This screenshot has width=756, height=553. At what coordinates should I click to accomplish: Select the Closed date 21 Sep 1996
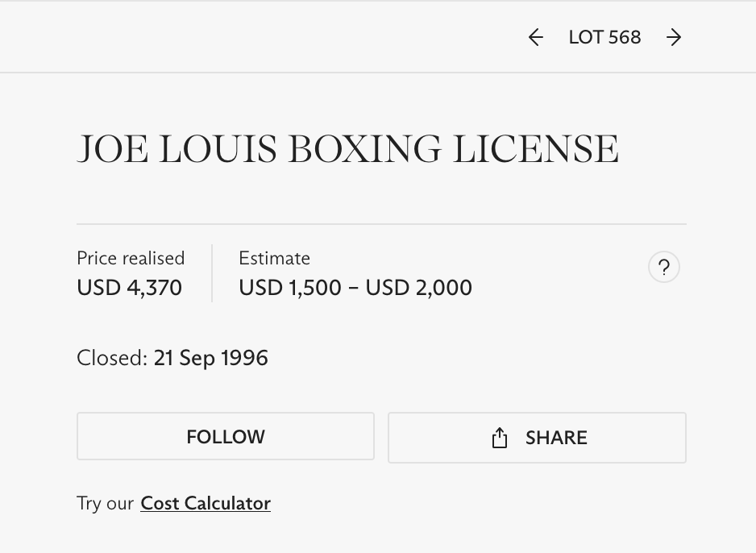[x=210, y=357]
